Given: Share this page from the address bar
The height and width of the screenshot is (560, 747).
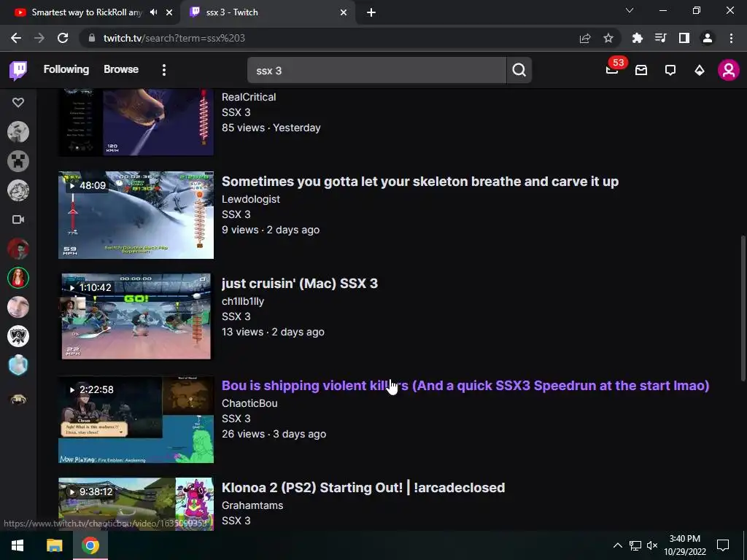Looking at the screenshot, I should [x=585, y=38].
